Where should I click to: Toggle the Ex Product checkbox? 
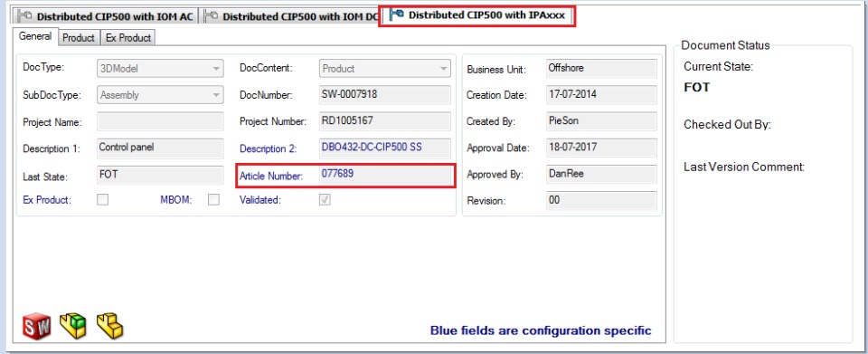102,199
